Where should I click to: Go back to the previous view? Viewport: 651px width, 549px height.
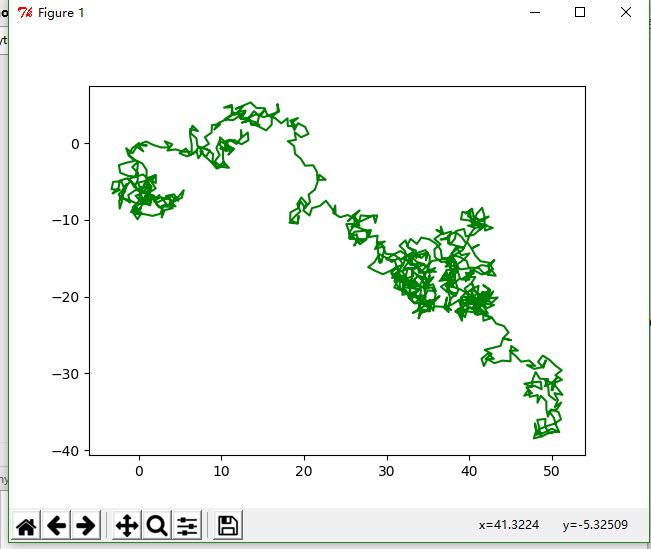(x=56, y=525)
